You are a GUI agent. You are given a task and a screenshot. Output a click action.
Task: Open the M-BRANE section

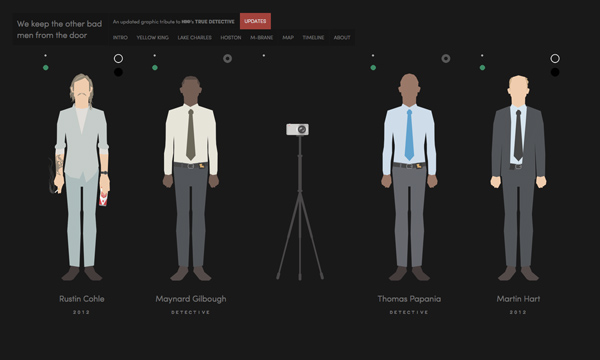[x=261, y=37]
